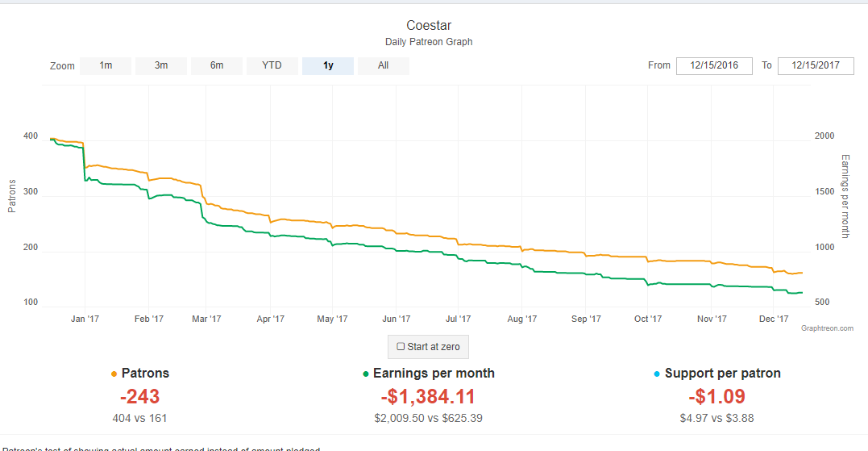Click the blue Support per patron dot
The width and height of the screenshot is (868, 451).
coord(657,374)
